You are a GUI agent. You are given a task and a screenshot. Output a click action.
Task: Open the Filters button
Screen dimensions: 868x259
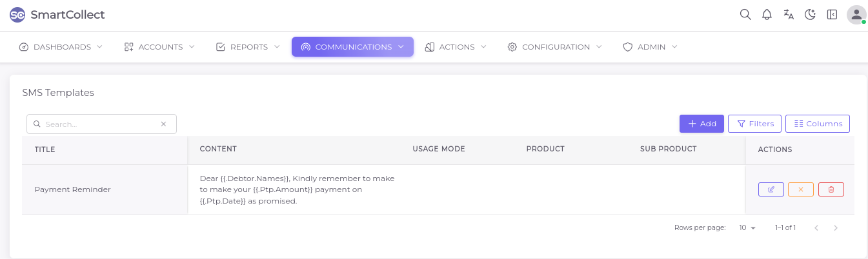(754, 124)
